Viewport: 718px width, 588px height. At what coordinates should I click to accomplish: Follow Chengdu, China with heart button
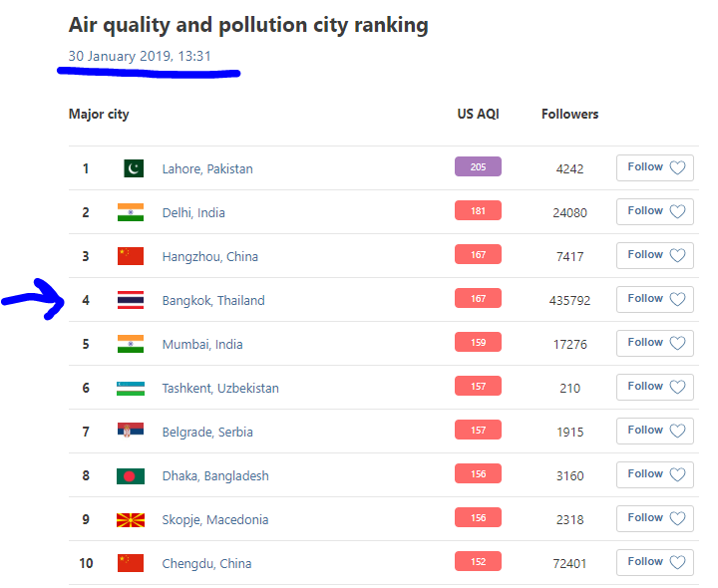pos(654,562)
